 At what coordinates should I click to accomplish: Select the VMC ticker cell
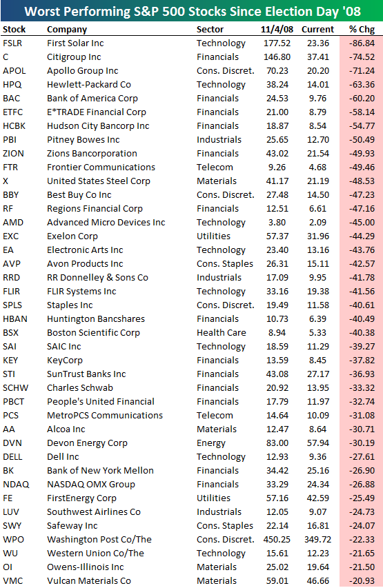click(12, 581)
